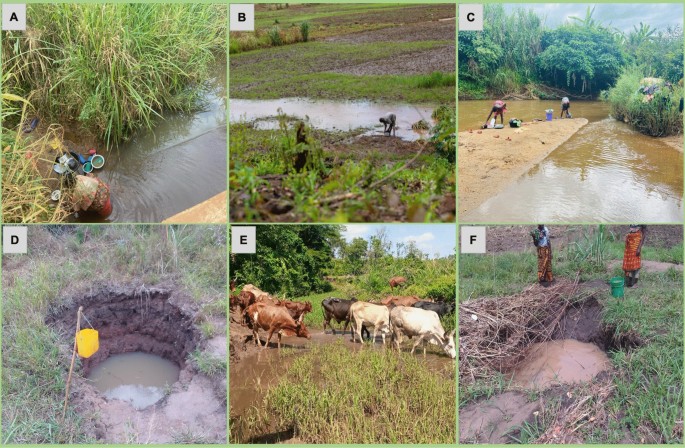The image size is (685, 448).
Task: Click the brown cow drinking at left
Action: [275, 323]
